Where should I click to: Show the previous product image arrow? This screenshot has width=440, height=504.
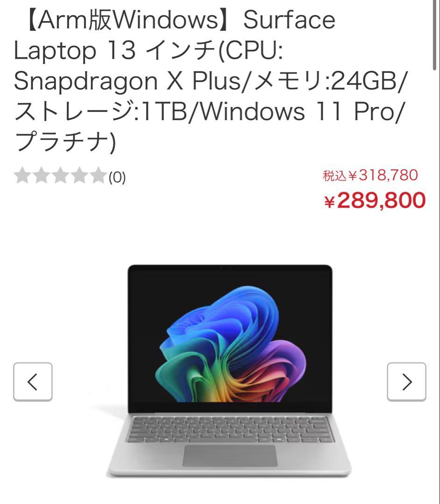pos(33,382)
